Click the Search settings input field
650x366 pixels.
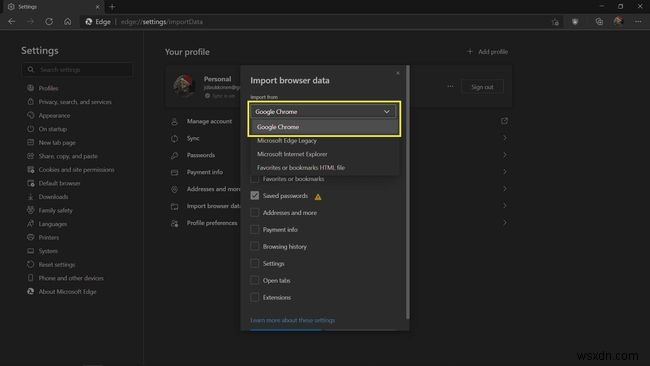78,70
